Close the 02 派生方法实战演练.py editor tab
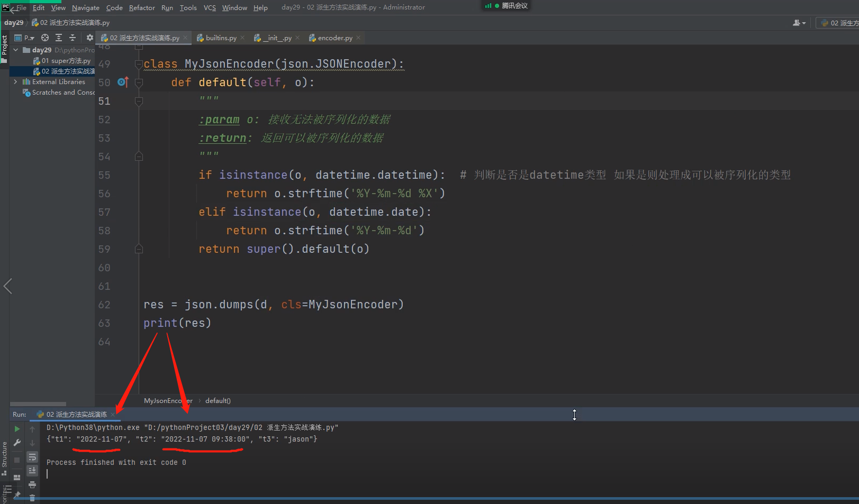 pos(185,38)
